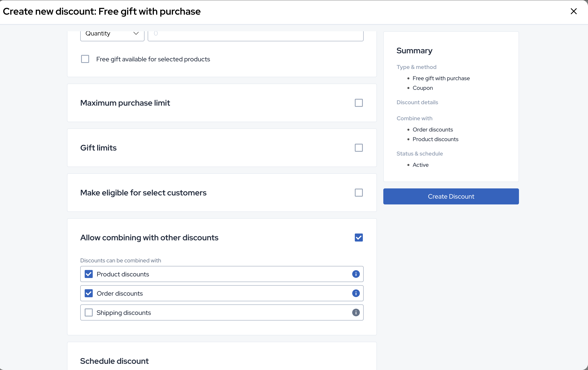Click the quantity value input field
The height and width of the screenshot is (370, 588).
(x=255, y=34)
